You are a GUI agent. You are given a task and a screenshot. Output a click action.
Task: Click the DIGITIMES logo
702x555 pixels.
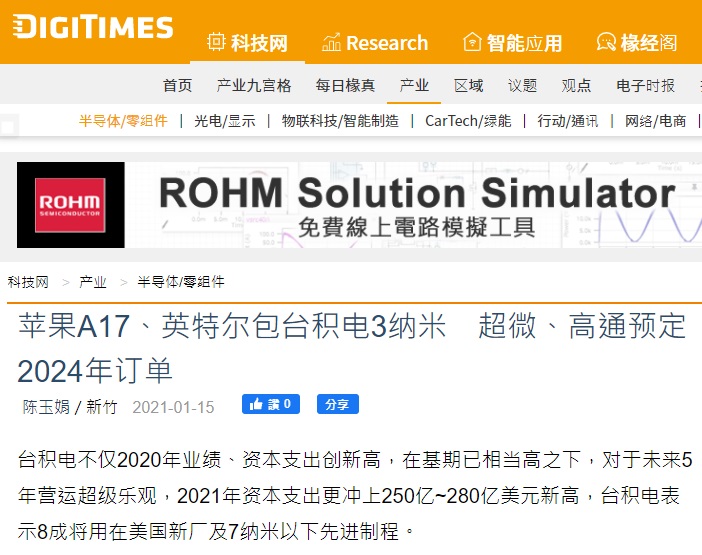[93, 26]
